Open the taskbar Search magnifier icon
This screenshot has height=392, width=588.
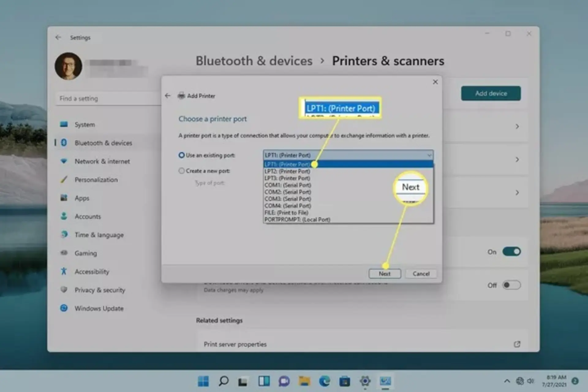[223, 381]
